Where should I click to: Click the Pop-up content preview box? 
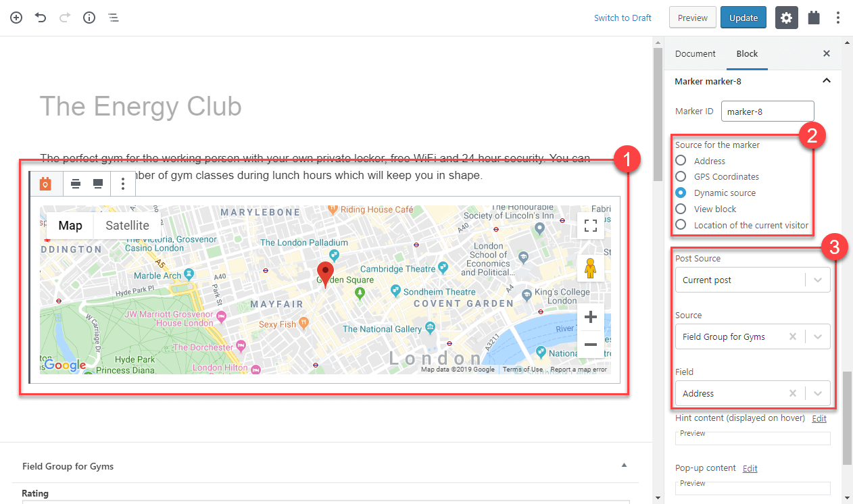click(752, 487)
